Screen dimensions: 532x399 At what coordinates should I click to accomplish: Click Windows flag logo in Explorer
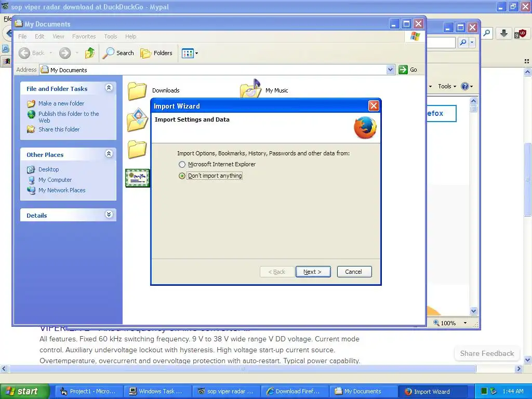tap(415, 36)
